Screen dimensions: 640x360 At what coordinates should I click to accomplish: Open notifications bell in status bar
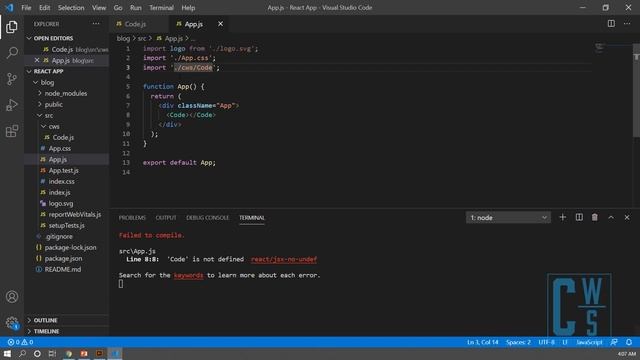[x=629, y=342]
